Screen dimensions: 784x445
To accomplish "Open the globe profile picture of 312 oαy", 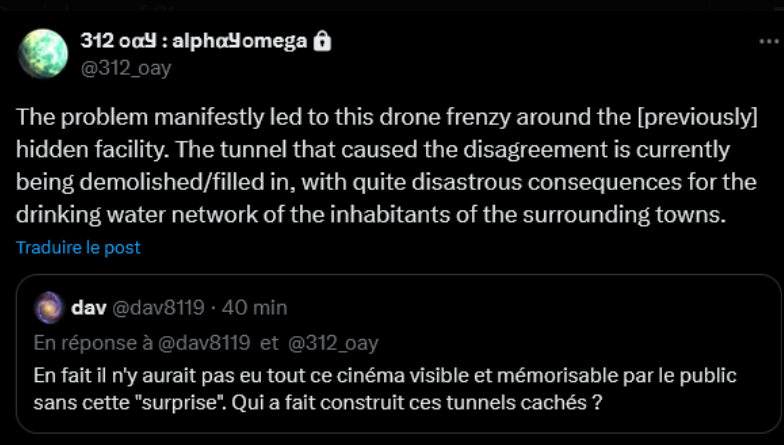I will point(42,54).
